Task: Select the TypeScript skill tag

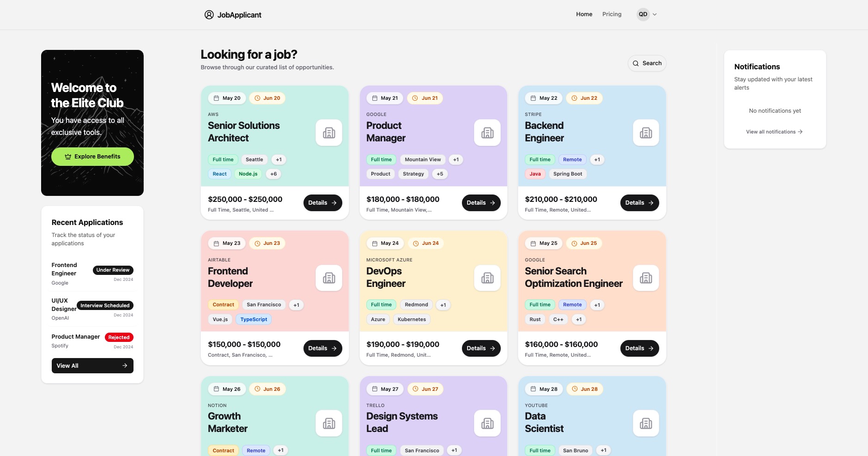Action: point(254,319)
